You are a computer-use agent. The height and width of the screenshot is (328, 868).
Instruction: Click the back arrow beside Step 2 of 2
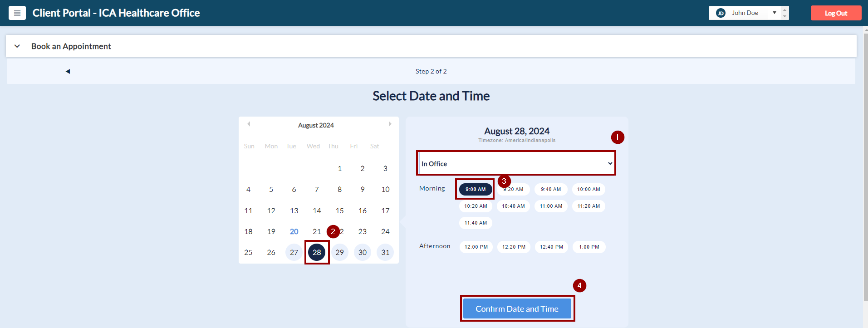tap(68, 71)
